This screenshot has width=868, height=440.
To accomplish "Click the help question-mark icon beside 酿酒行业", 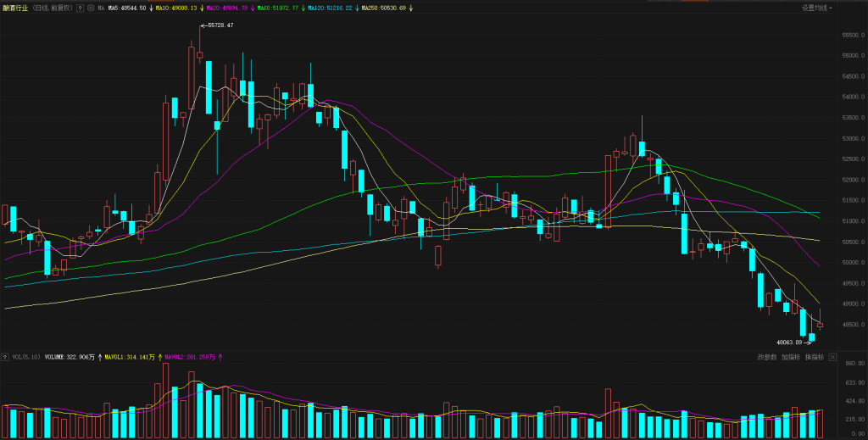I will (x=80, y=8).
